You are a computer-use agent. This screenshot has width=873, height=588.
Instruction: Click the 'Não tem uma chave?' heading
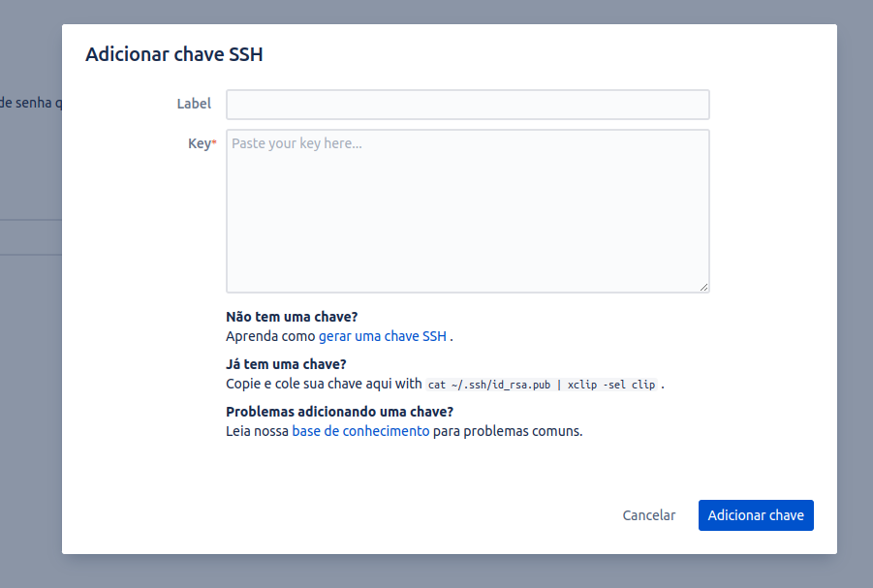point(292,317)
